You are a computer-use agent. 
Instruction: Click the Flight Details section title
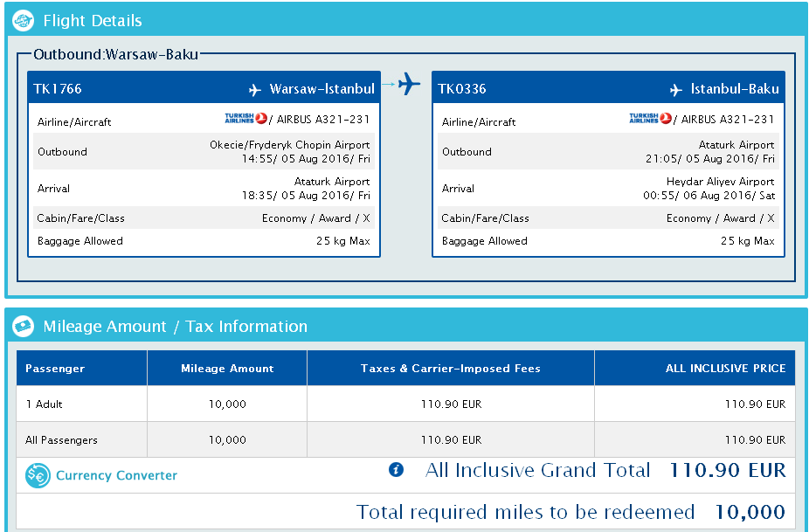93,21
